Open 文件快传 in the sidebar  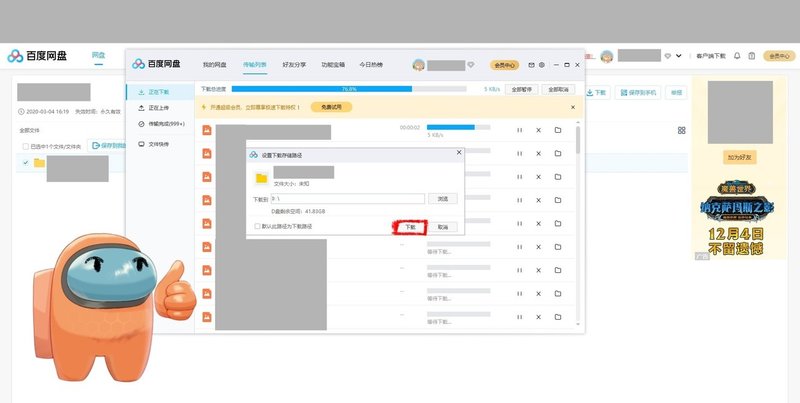tap(160, 144)
